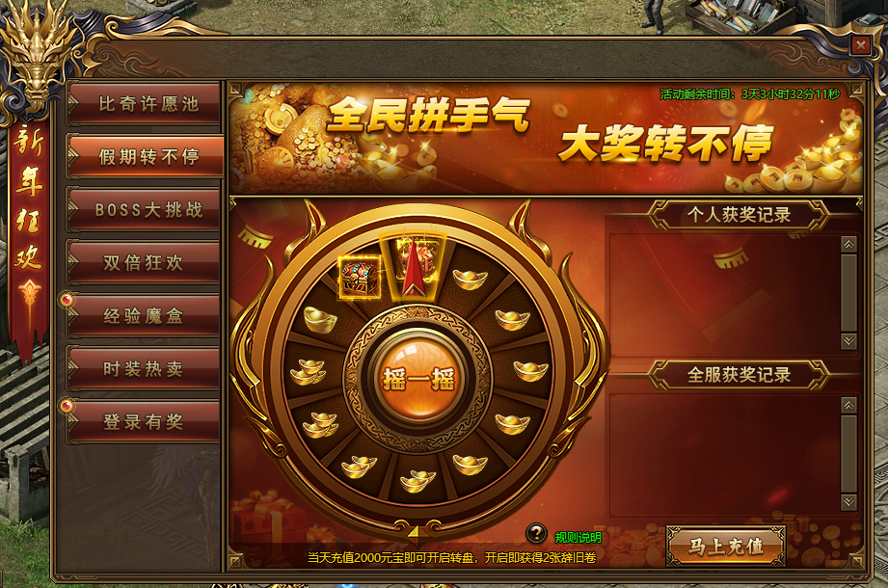The width and height of the screenshot is (888, 588).
Task: Select the 时装热卖 menu entry
Action: coord(145,369)
